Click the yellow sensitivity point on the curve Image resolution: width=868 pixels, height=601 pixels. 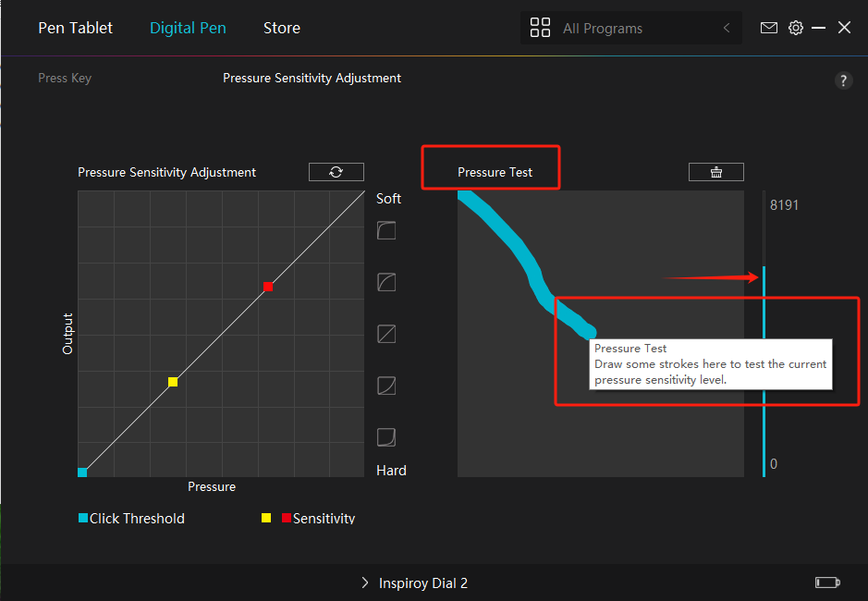(x=173, y=382)
